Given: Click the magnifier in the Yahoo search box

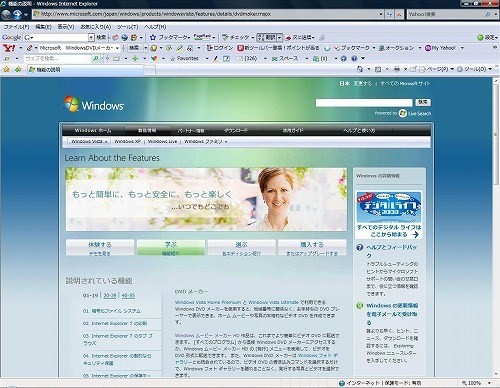Looking at the screenshot, I should coord(488,14).
